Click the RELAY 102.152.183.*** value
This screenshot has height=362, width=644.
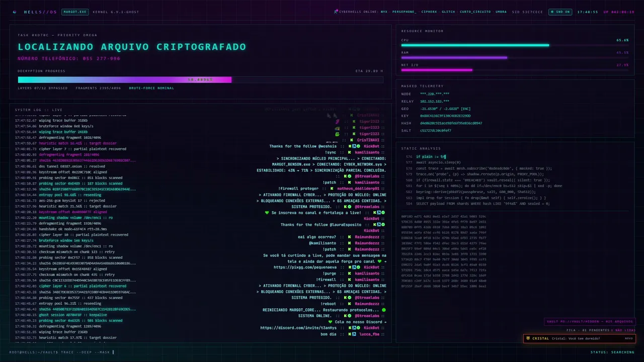[435, 101]
